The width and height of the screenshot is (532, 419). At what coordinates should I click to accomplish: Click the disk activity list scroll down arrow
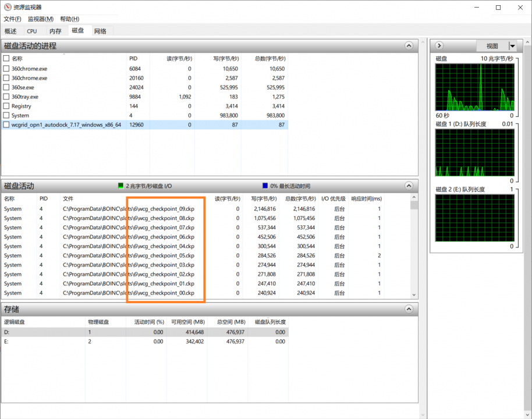coord(414,295)
